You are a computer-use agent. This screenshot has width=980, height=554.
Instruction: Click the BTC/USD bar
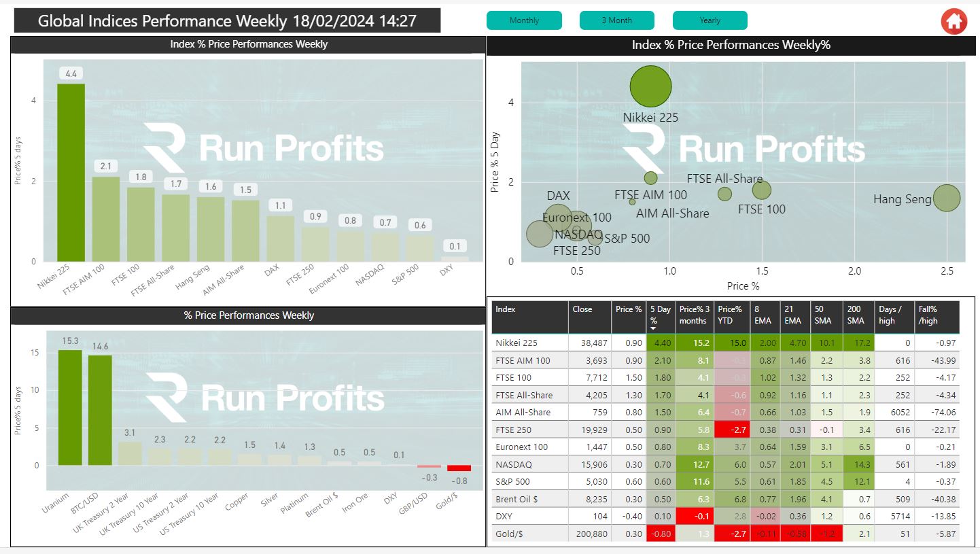tap(100, 410)
